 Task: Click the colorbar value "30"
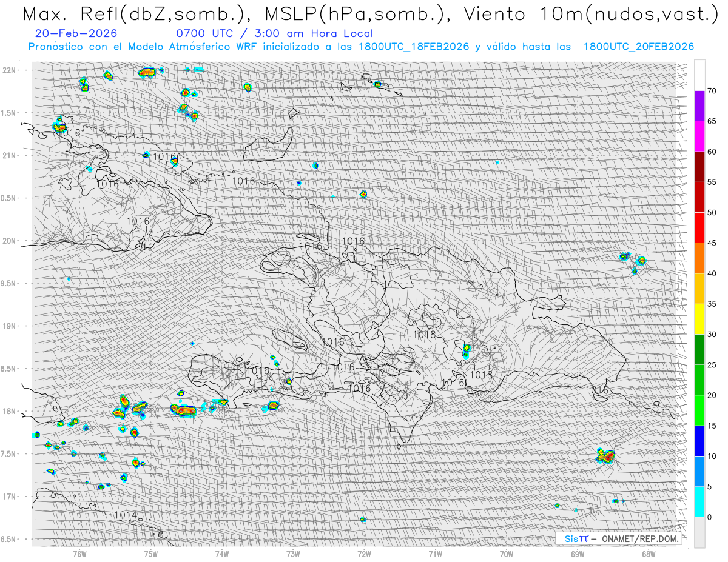point(712,335)
